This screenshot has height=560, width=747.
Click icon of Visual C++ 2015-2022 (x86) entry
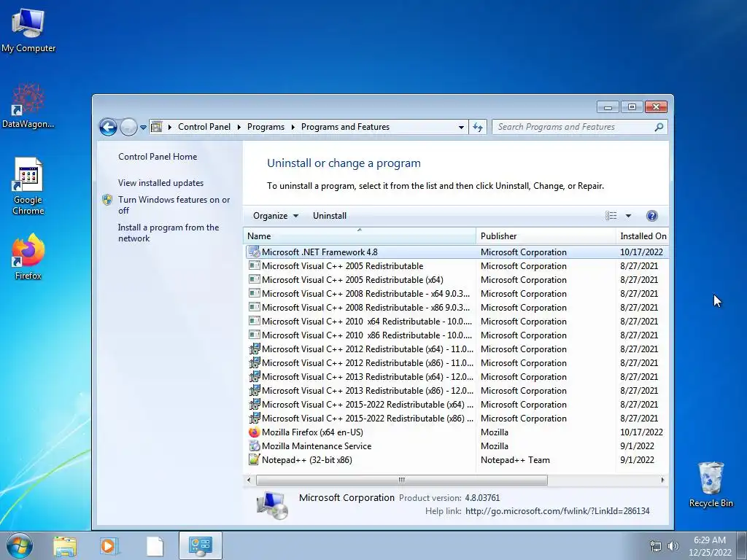click(255, 418)
